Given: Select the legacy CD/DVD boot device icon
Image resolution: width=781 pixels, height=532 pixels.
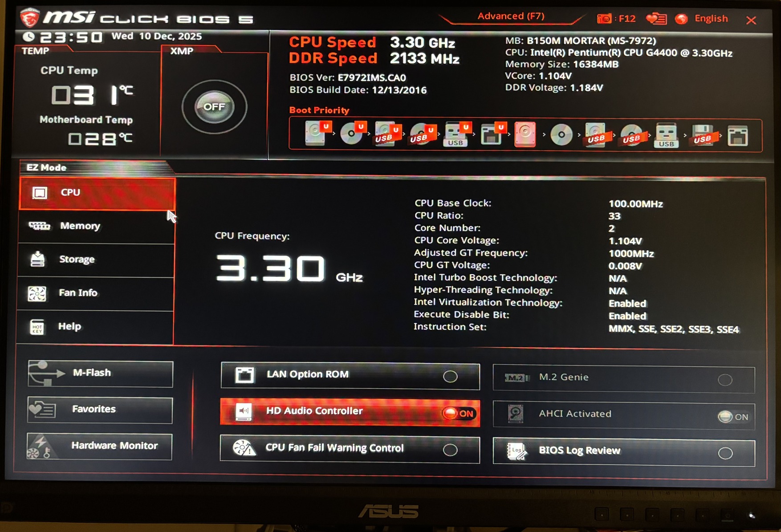Looking at the screenshot, I should pyautogui.click(x=561, y=134).
